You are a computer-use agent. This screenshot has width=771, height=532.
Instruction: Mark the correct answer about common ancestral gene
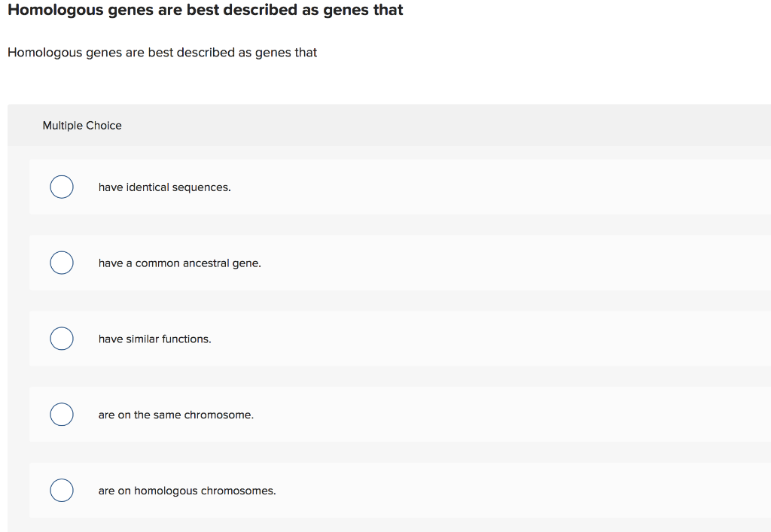point(61,263)
